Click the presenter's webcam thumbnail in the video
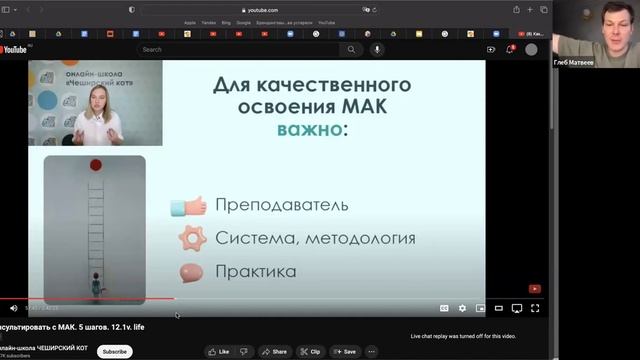640x360 pixels. 95,103
